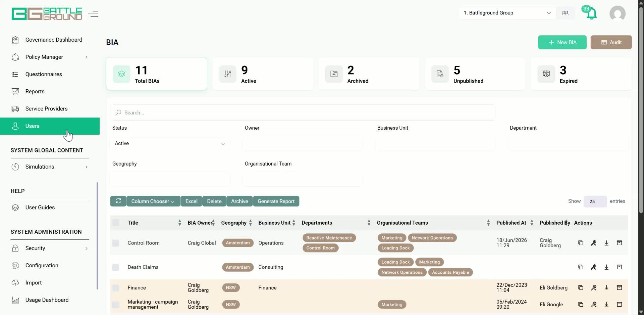
Task: Expand the Policy Manager submenu
Action: coord(87,57)
